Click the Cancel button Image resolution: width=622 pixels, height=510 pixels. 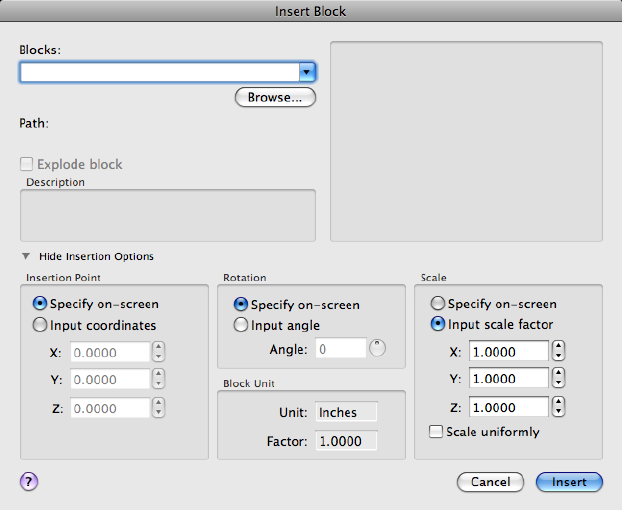[490, 482]
